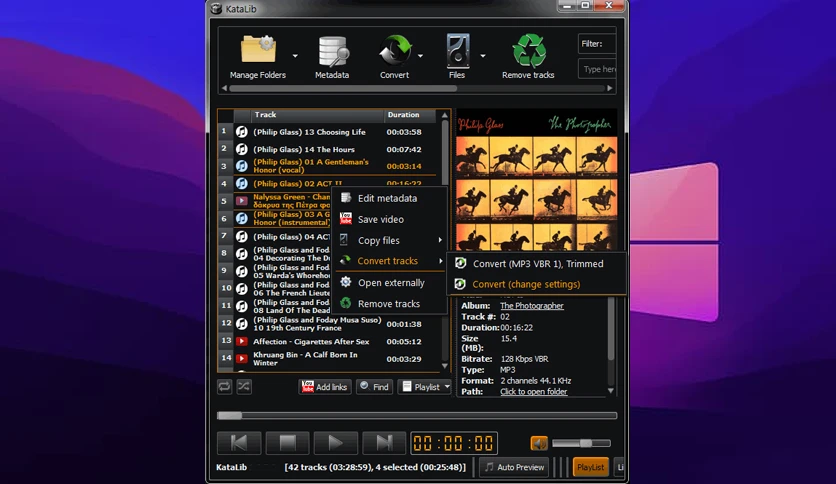
Task: Expand the Manage Folders dropdown arrow
Action: point(295,56)
